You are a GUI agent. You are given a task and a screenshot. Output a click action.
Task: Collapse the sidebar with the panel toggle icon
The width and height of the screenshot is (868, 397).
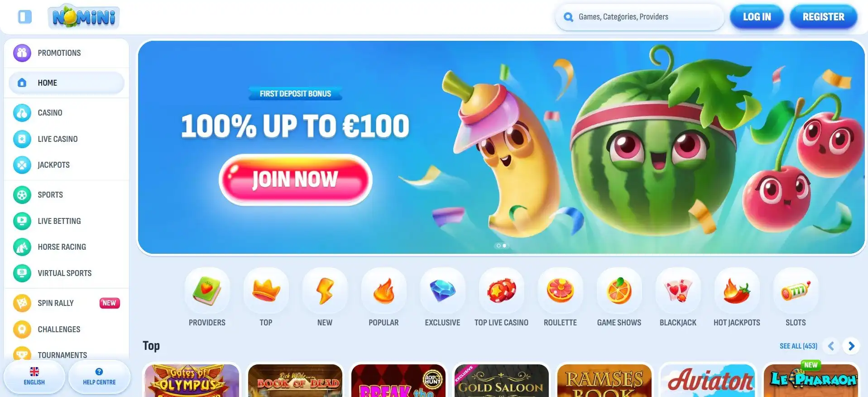24,17
